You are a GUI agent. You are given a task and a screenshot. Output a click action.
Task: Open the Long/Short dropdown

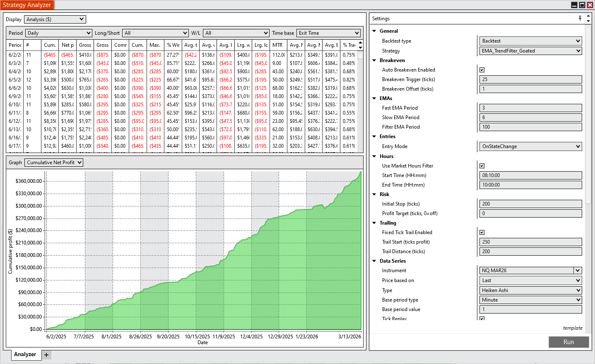click(156, 33)
